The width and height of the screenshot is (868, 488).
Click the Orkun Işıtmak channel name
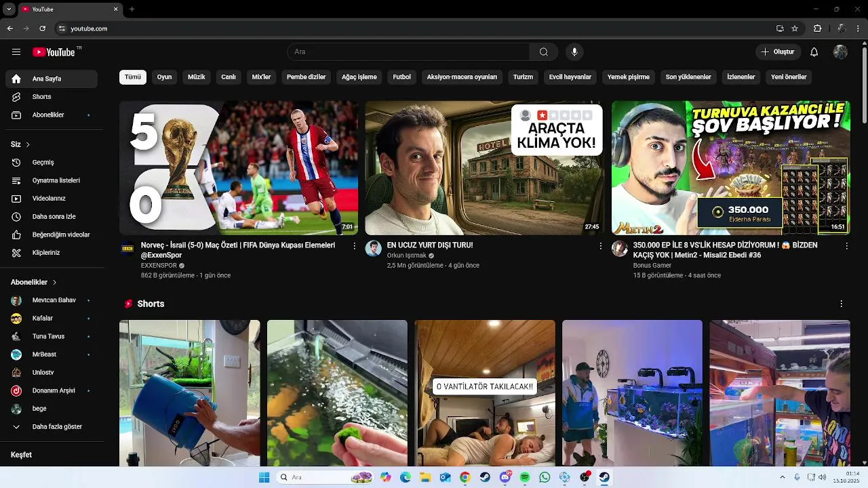click(x=406, y=256)
